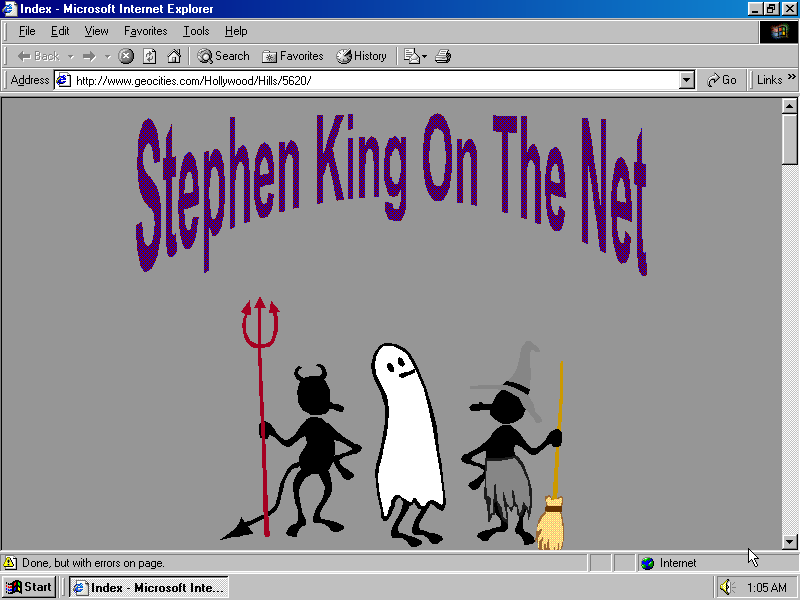This screenshot has height=600, width=800.
Task: Open the Search toolbar button
Action: pos(223,56)
